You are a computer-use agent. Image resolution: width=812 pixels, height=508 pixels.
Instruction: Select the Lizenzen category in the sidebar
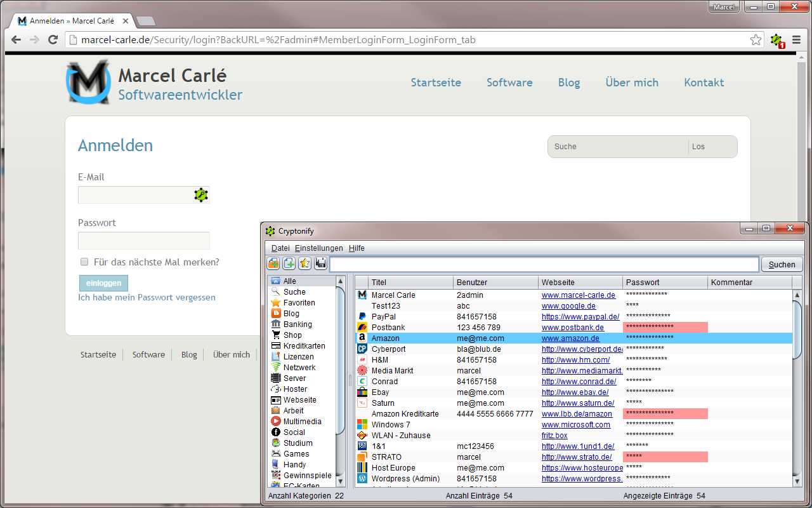(292, 357)
